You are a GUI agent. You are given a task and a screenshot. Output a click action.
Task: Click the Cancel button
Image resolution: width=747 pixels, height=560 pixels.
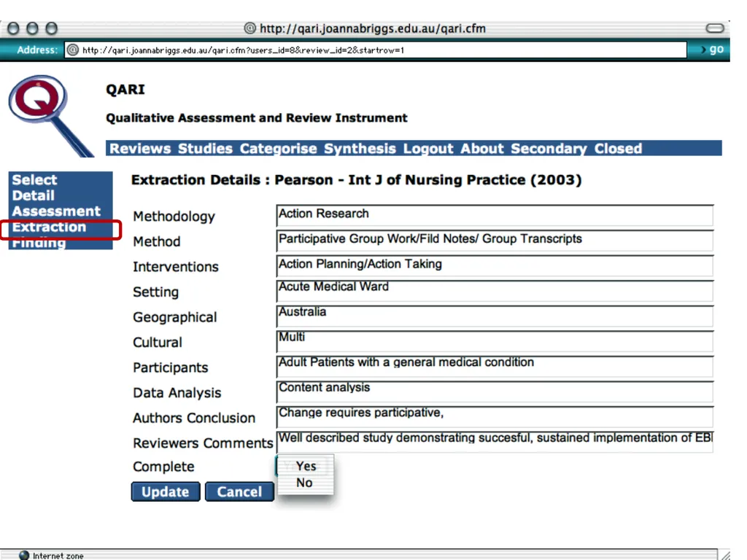coord(239,491)
